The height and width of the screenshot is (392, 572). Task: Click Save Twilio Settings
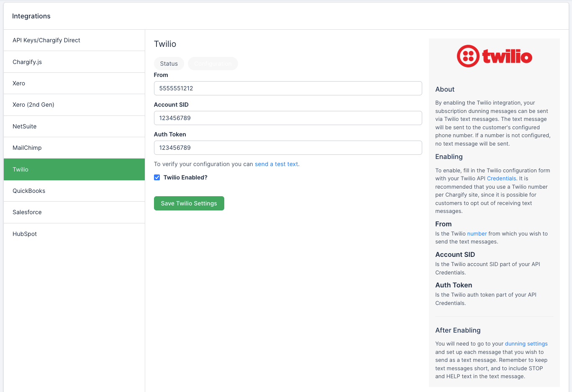pyautogui.click(x=189, y=203)
